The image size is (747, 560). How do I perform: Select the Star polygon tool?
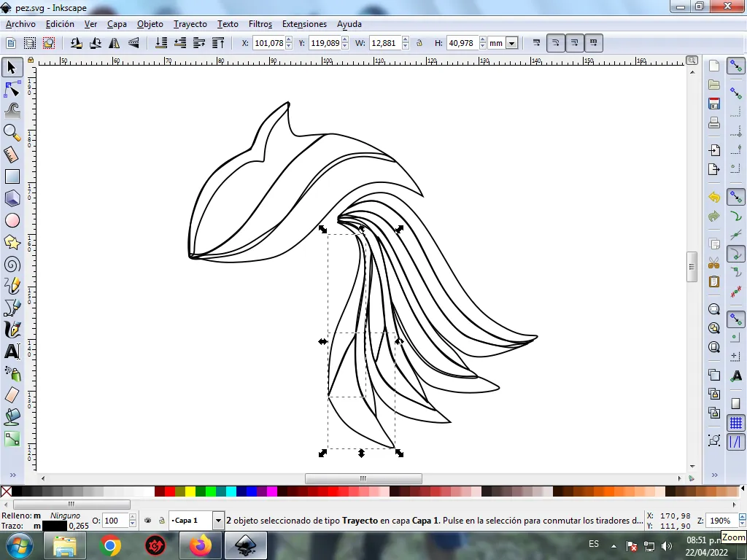pyautogui.click(x=12, y=242)
